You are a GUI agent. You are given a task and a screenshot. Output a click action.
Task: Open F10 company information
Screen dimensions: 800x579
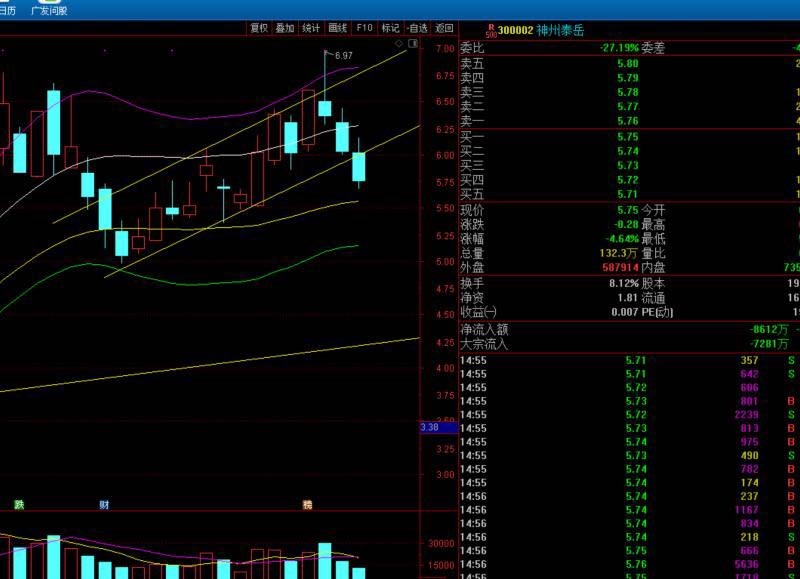[364, 28]
